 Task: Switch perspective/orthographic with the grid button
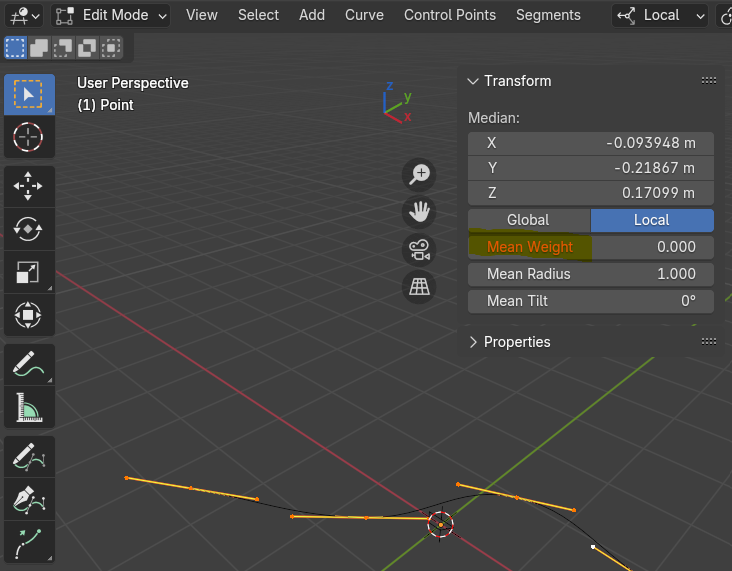point(419,287)
